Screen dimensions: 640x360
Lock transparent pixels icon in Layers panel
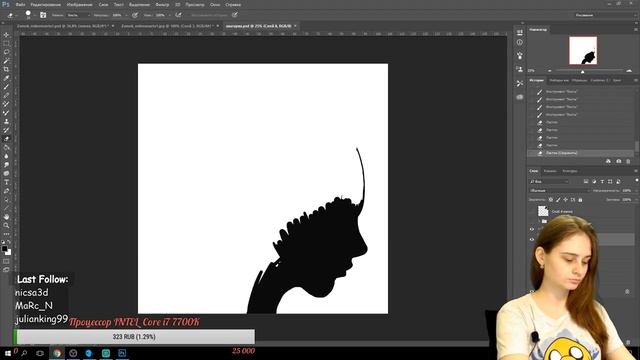pos(551,200)
